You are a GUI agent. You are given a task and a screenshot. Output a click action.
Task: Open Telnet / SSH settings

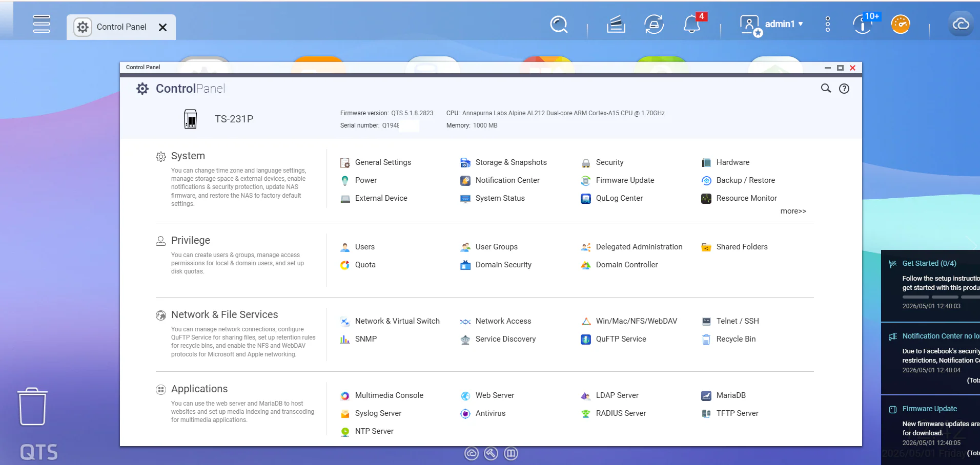(x=730, y=321)
